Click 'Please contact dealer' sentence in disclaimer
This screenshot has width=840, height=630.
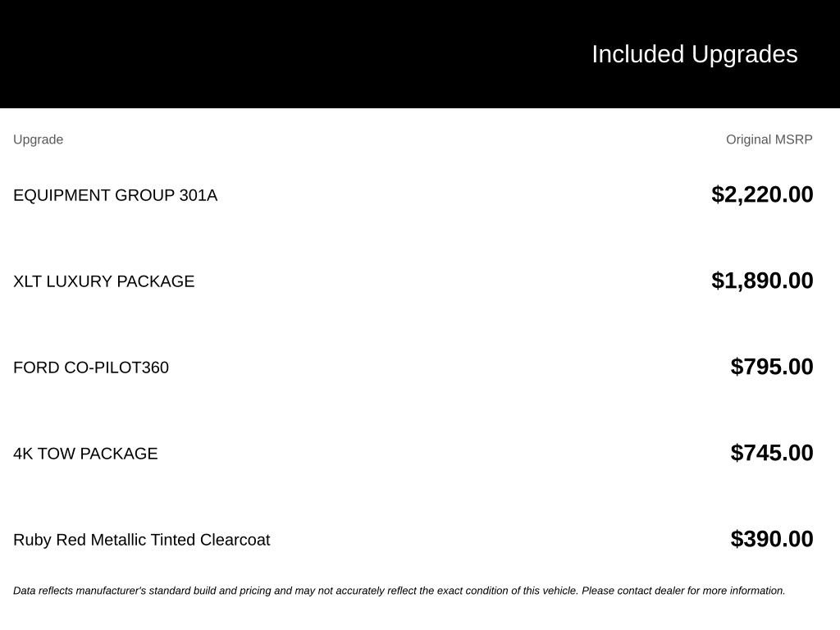pos(683,591)
